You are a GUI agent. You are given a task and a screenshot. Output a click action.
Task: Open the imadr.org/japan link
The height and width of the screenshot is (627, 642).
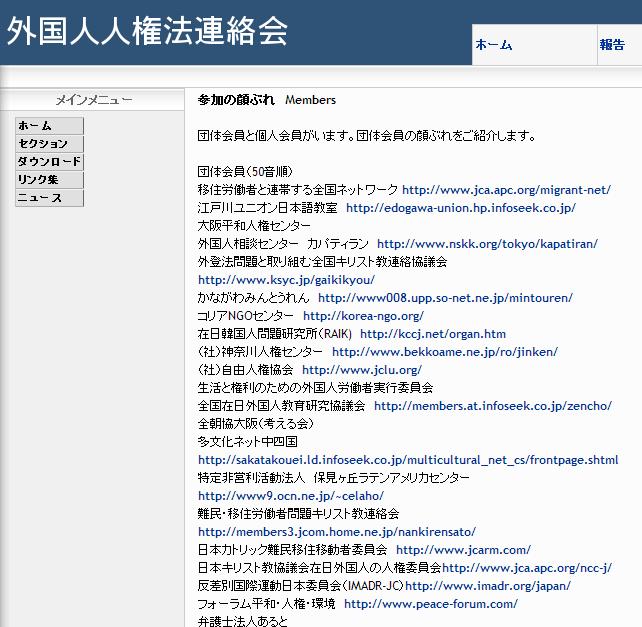tap(488, 586)
